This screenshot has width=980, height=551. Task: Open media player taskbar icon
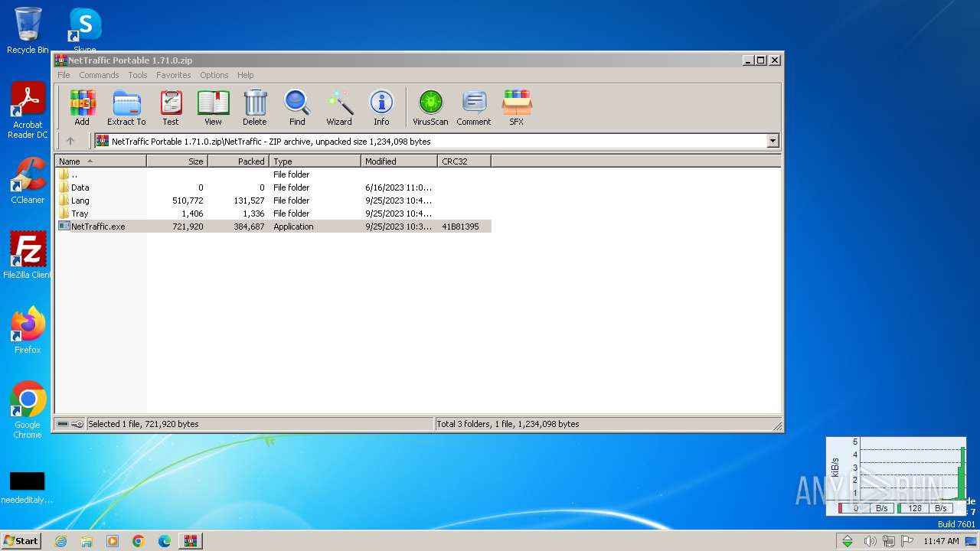(x=113, y=541)
